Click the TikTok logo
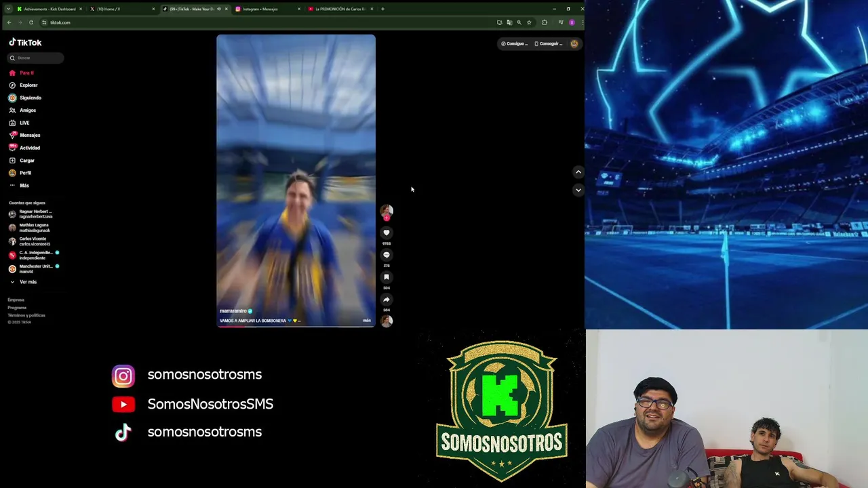868x488 pixels. 25,42
